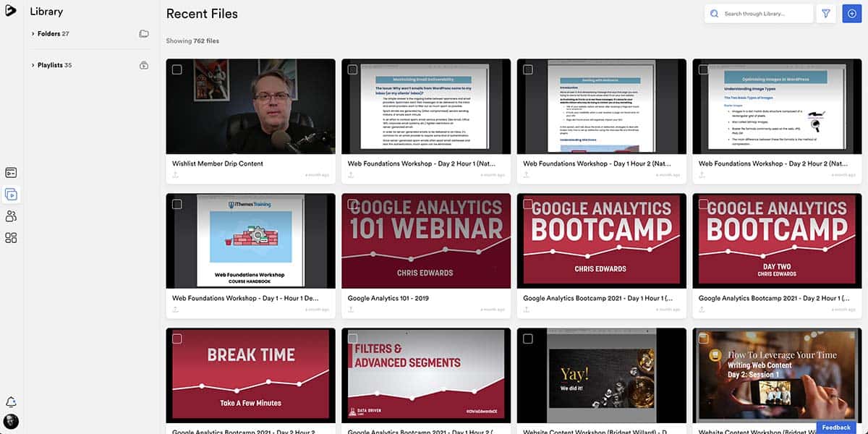Open the Maximizing Email Deliverability thumbnail
This screenshot has width=868, height=434.
(426, 106)
